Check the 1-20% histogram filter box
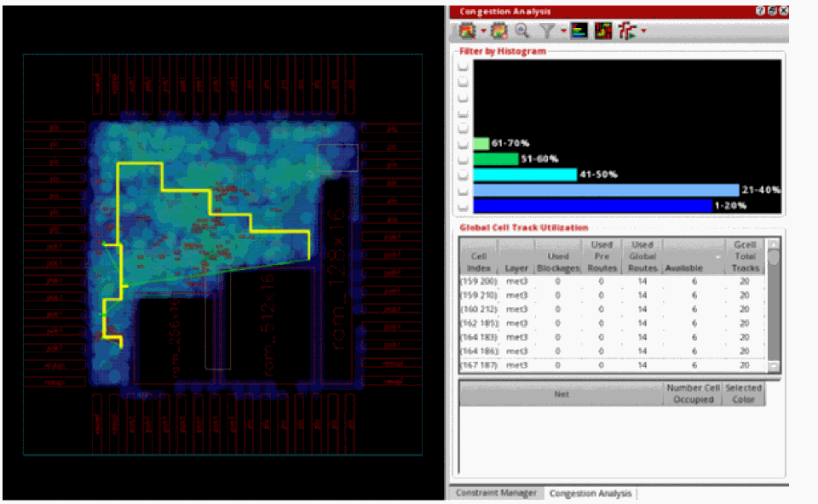The width and height of the screenshot is (818, 504). click(x=464, y=207)
